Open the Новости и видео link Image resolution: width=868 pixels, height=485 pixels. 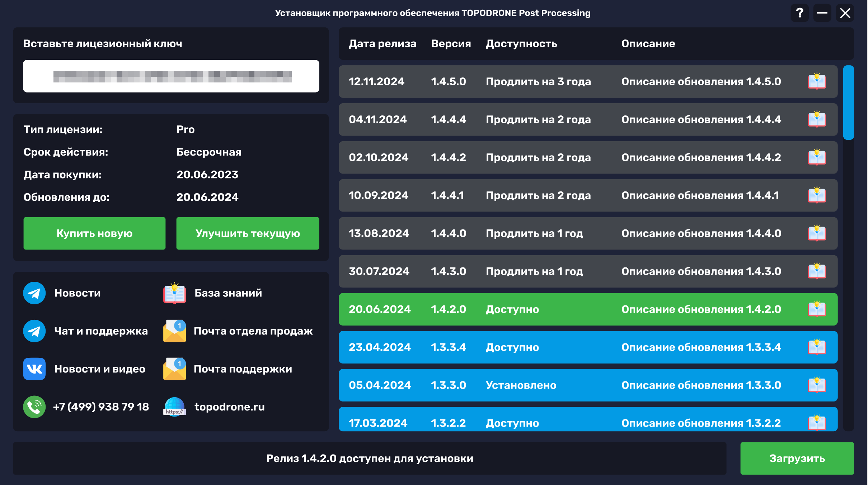coord(100,369)
